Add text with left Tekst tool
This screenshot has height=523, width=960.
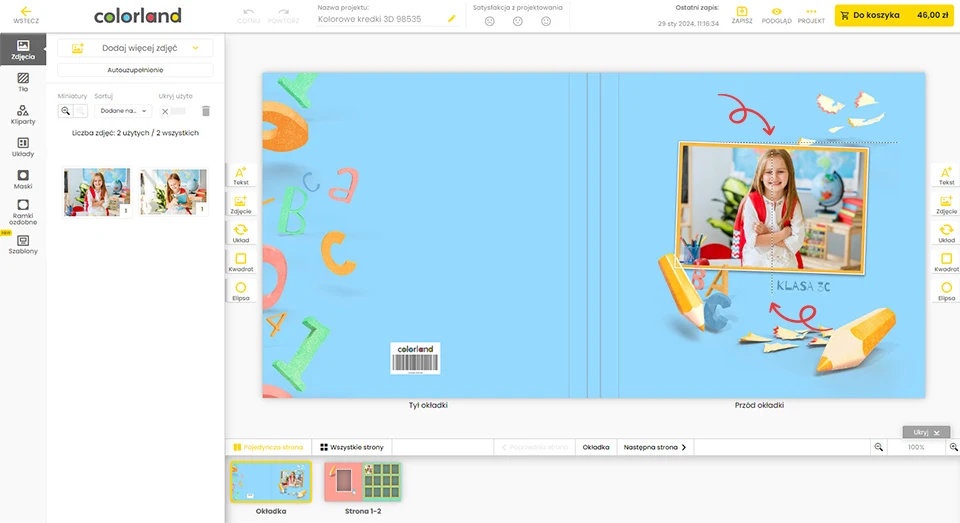[x=241, y=175]
